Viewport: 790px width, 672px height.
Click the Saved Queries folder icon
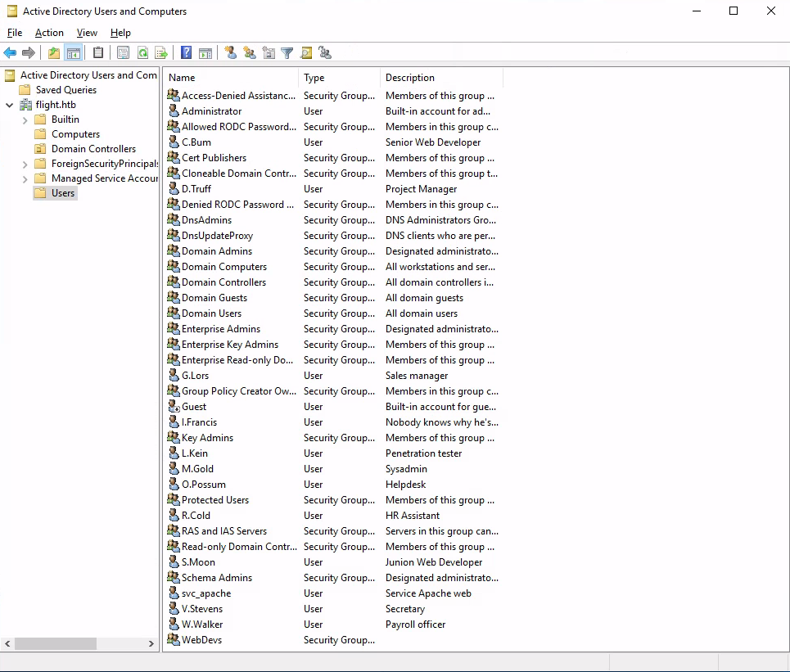pyautogui.click(x=25, y=90)
